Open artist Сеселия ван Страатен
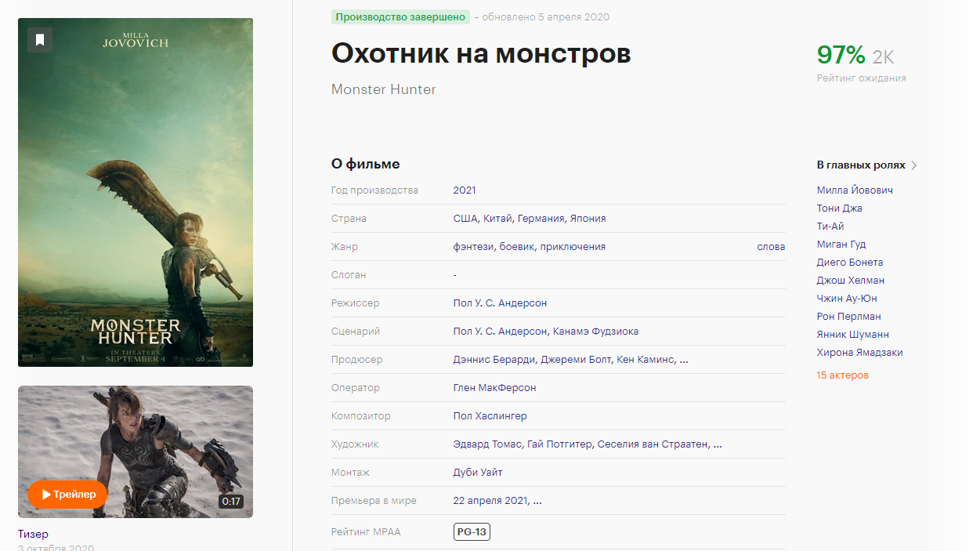The height and width of the screenshot is (551, 980). (x=653, y=444)
